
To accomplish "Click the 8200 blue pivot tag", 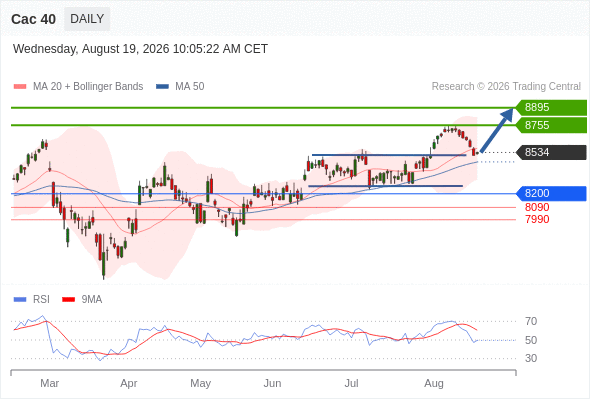I will coord(551,193).
